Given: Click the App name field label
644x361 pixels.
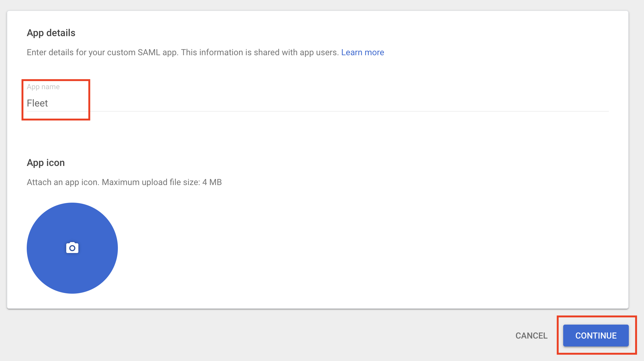Looking at the screenshot, I should [43, 86].
